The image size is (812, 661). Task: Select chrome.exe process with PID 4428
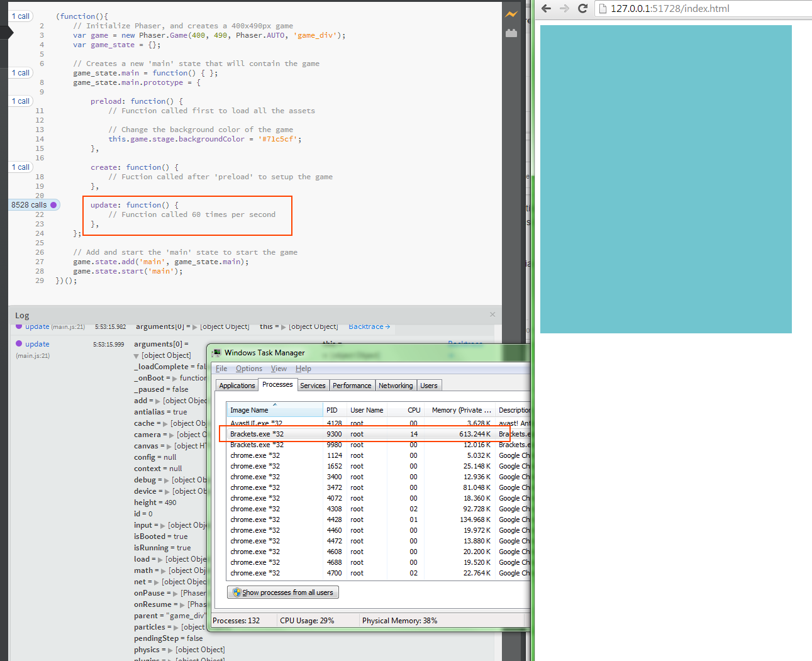[379, 519]
